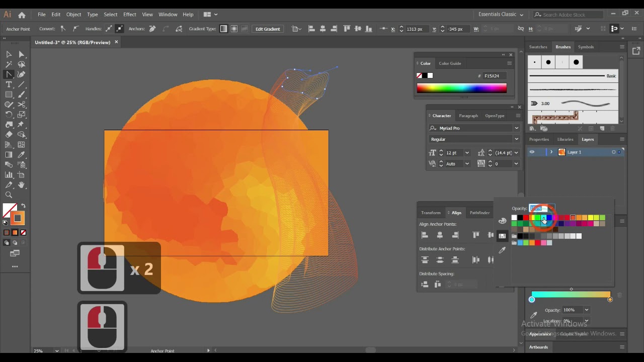The width and height of the screenshot is (644, 362).
Task: Choose the Hand tool
Action: point(21,185)
